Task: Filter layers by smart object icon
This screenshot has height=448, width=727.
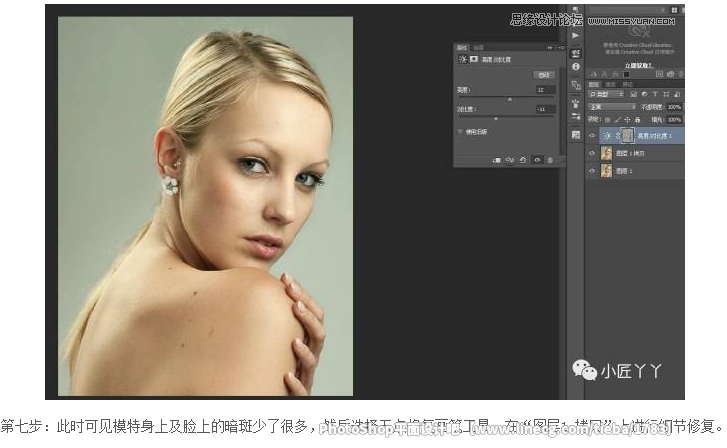Action: 677,94
